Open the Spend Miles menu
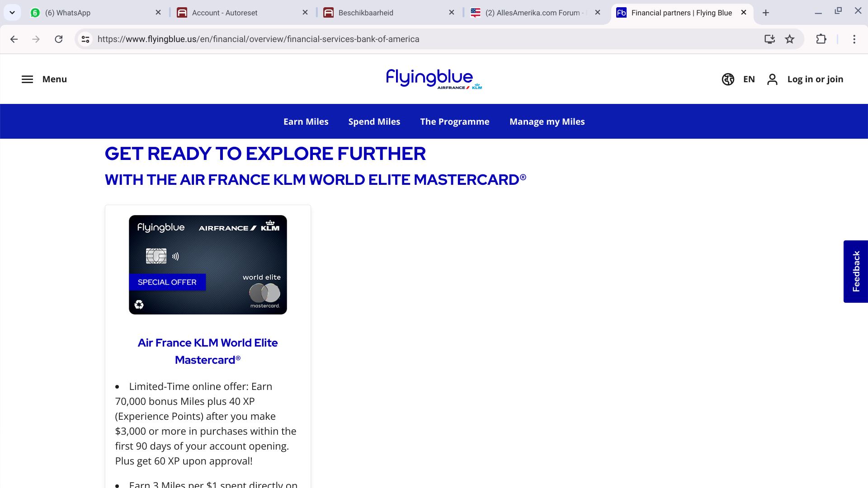Image resolution: width=868 pixels, height=488 pixels. pyautogui.click(x=374, y=122)
